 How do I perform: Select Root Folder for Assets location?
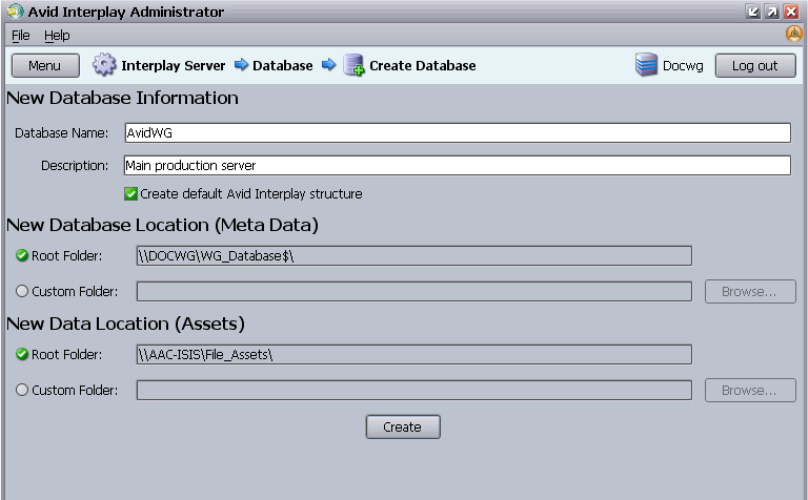pos(22,355)
